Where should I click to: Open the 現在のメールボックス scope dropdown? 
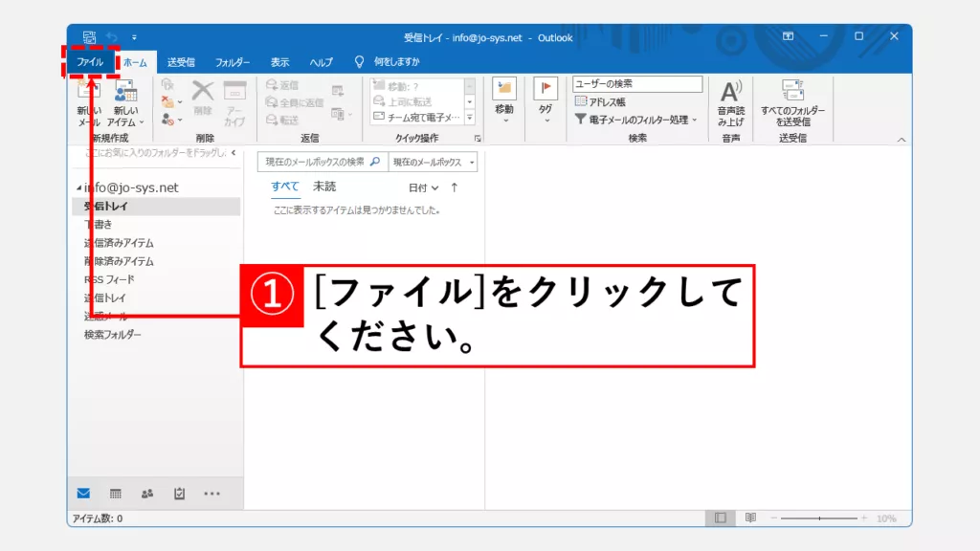(433, 162)
